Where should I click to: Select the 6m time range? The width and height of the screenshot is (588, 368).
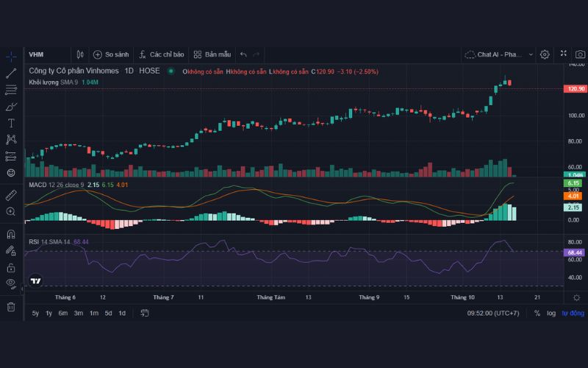tap(63, 313)
